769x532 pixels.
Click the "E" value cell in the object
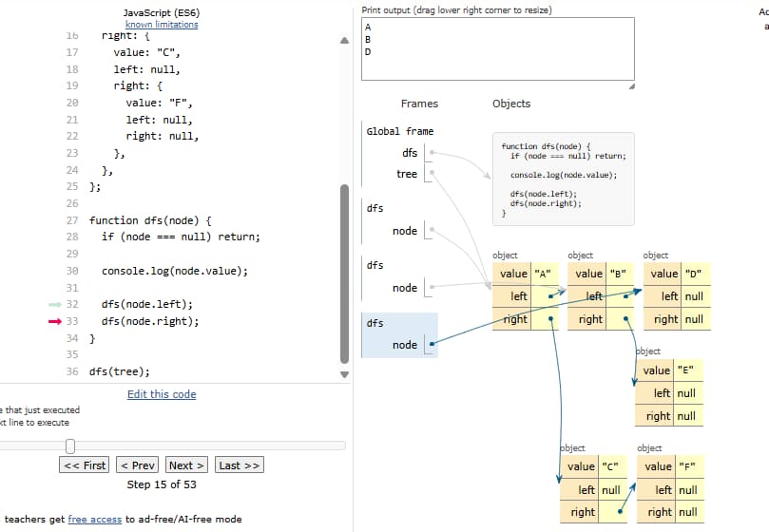pyautogui.click(x=688, y=370)
